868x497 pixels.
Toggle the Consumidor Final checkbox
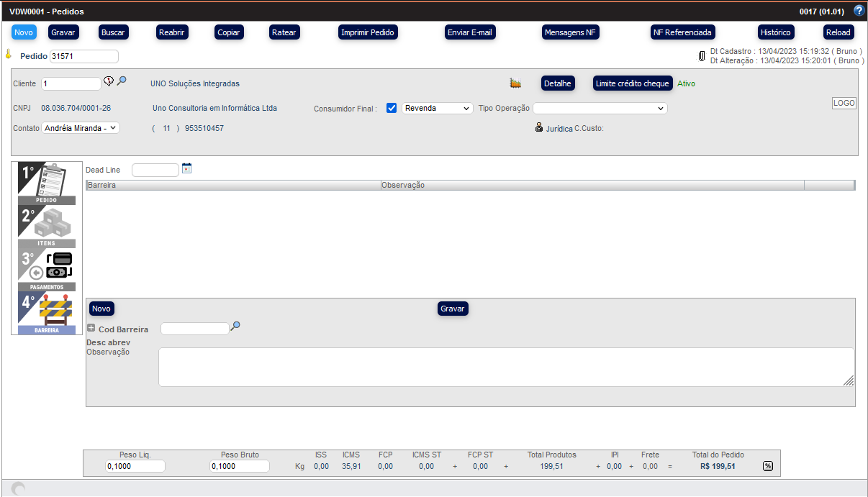[x=392, y=108]
